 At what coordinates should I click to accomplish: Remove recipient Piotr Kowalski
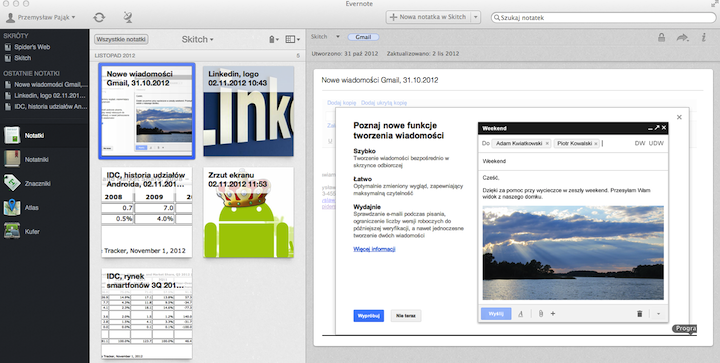[x=596, y=144]
